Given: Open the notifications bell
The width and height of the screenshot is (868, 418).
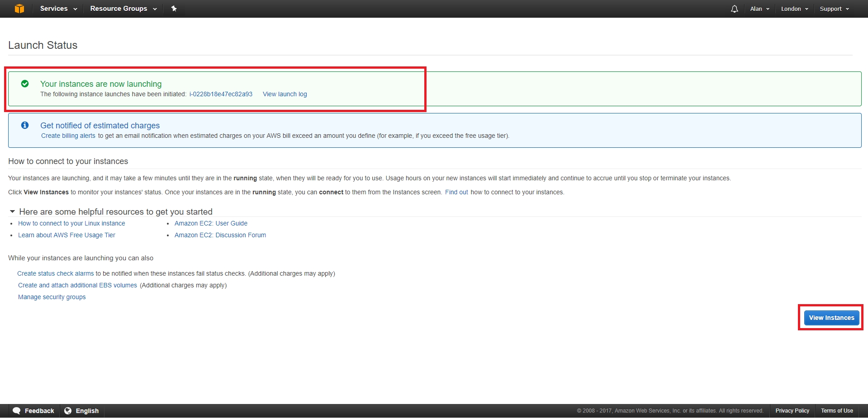Looking at the screenshot, I should pyautogui.click(x=734, y=9).
